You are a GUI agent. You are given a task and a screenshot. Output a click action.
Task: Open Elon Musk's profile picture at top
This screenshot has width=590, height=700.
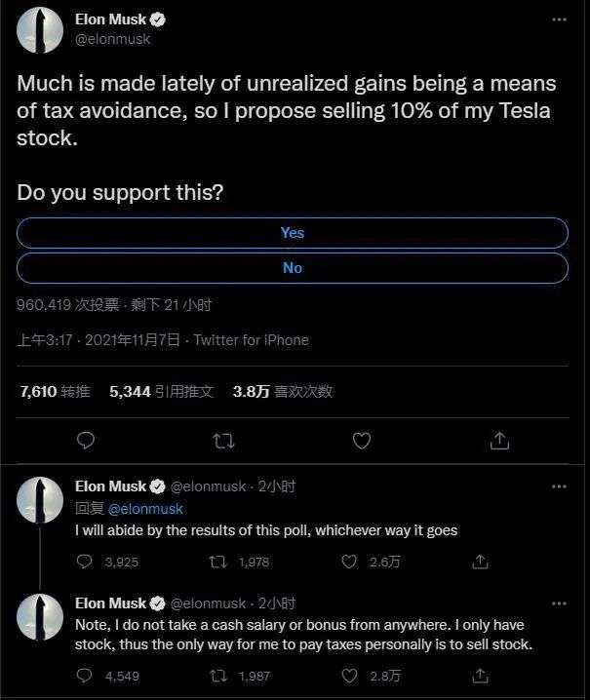[x=39, y=30]
